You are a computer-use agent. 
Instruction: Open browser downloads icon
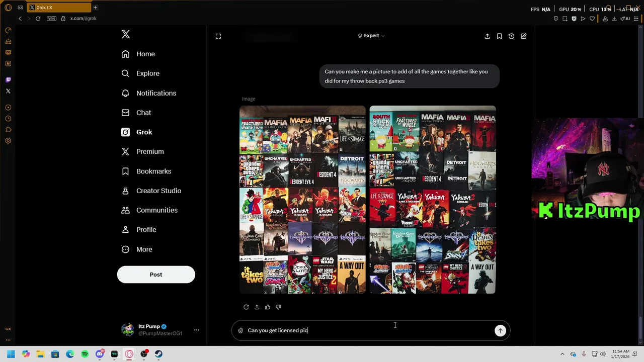[614, 19]
